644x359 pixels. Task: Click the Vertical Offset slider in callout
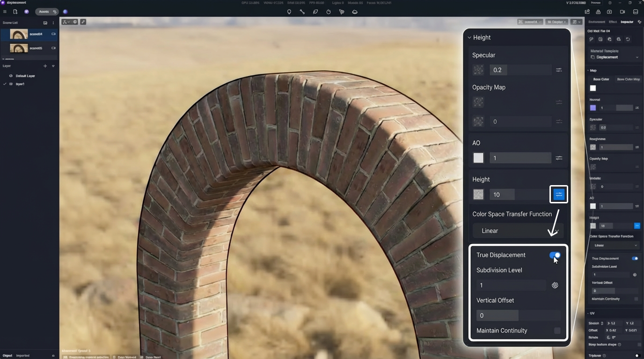pyautogui.click(x=518, y=316)
